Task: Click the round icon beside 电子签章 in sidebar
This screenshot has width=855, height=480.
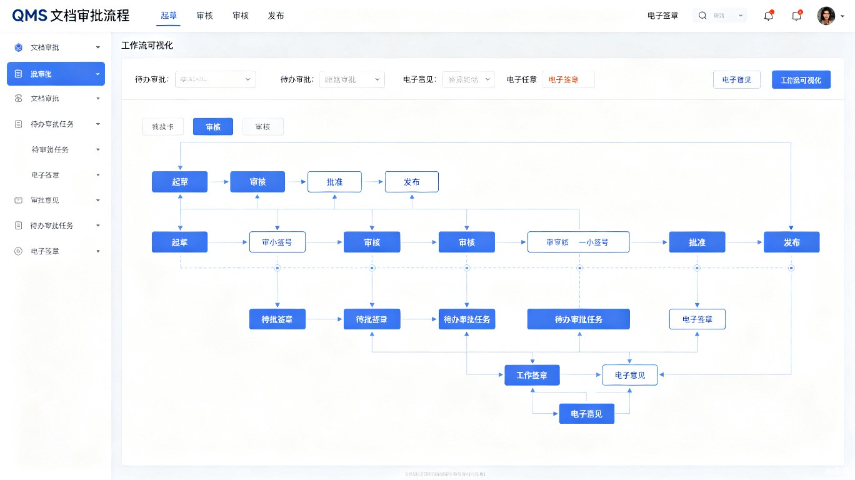Action: (19, 251)
